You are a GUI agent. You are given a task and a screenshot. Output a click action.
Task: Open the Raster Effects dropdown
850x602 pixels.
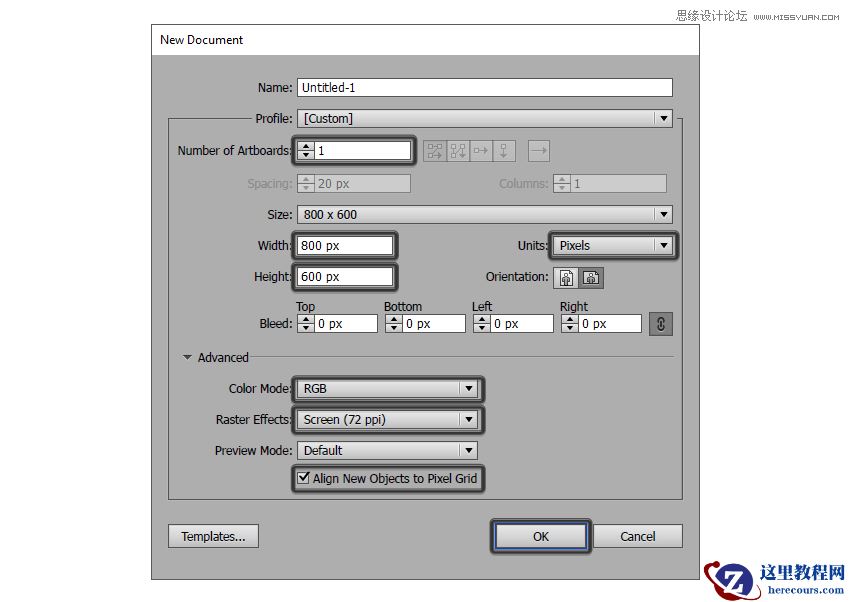pos(387,419)
